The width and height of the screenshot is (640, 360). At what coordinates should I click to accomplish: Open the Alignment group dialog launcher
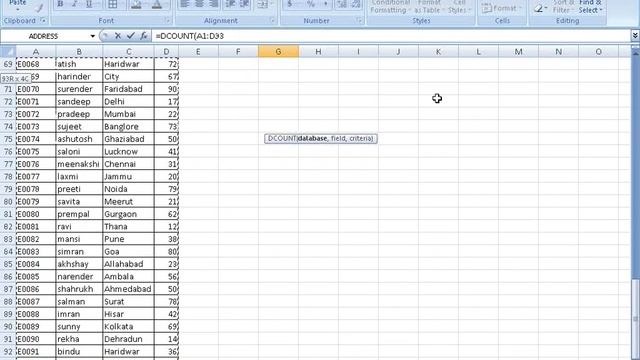273,20
